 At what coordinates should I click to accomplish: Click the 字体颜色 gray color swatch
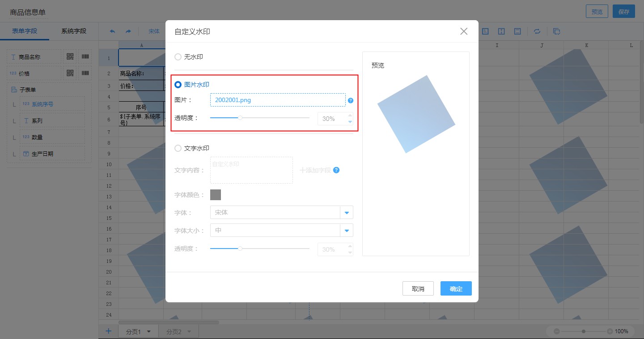coord(216,195)
